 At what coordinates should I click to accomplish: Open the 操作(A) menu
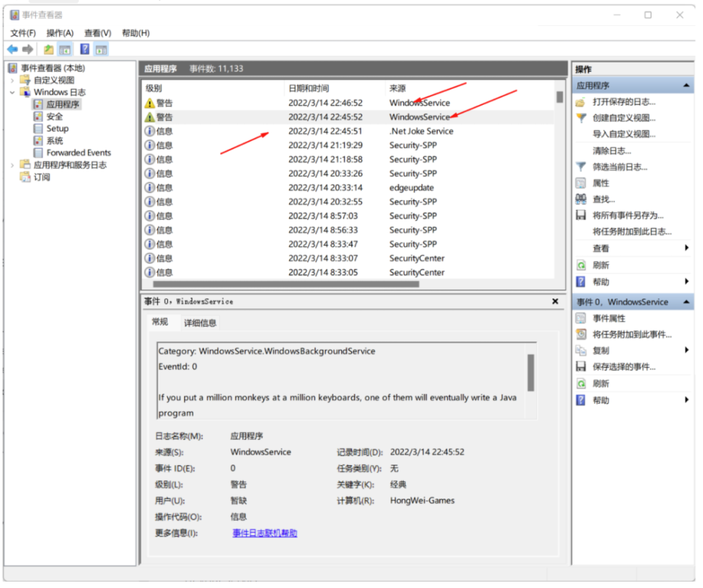(x=60, y=33)
